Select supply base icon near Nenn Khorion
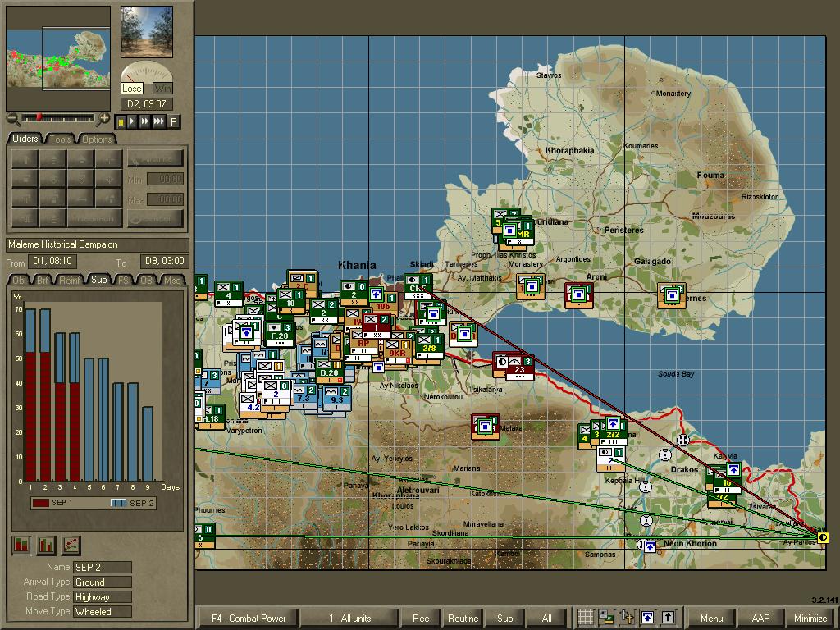Image resolution: width=840 pixels, height=630 pixels. (650, 546)
